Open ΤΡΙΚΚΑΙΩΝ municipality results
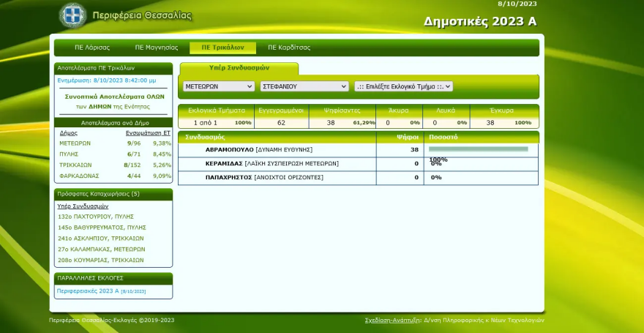This screenshot has width=644, height=333. 76,165
